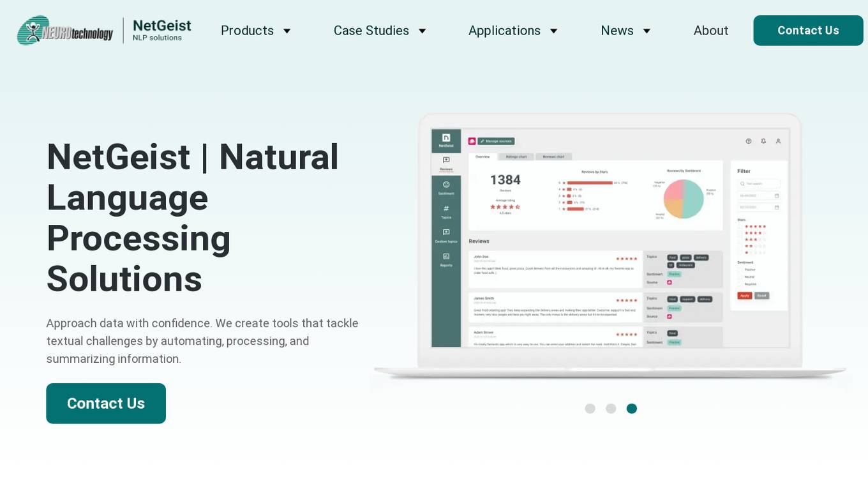Open the Applications menu
Image resolution: width=868 pixels, height=488 pixels.
[x=504, y=31]
